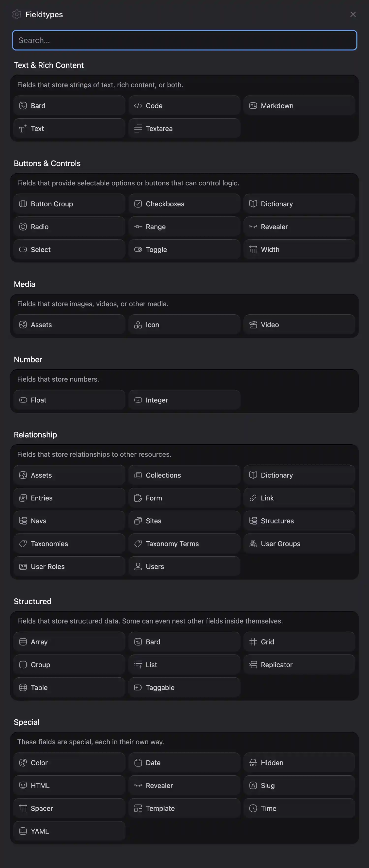Choose Assets in the Relationship section
This screenshot has height=868, width=369.
coord(69,475)
